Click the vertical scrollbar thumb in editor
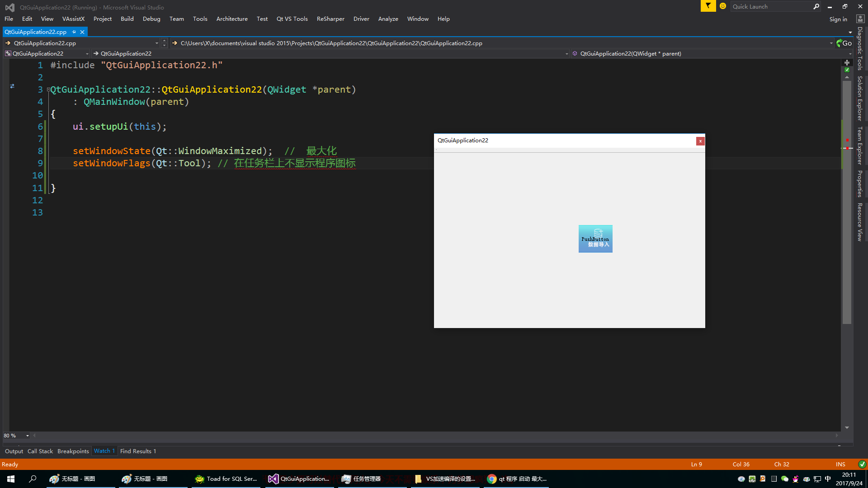868x488 pixels. 847,202
